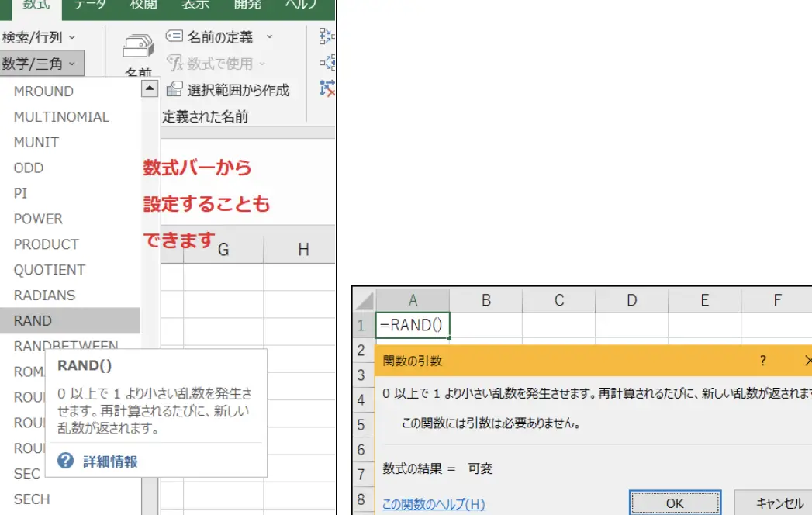
Task: Select the 選択範囲から作成 icon
Action: tap(175, 88)
